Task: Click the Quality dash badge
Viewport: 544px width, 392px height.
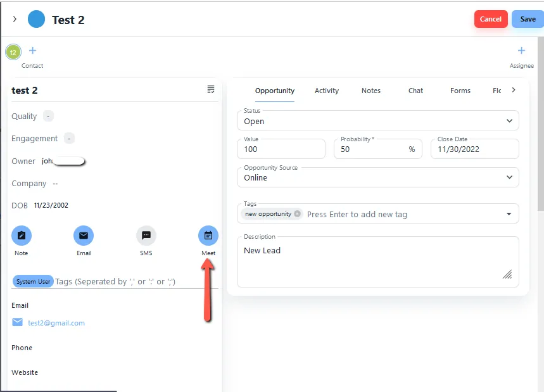Action: pyautogui.click(x=48, y=117)
